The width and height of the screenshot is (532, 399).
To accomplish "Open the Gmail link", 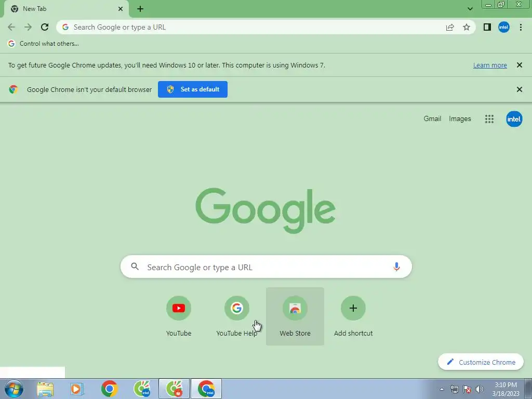I will (x=432, y=119).
